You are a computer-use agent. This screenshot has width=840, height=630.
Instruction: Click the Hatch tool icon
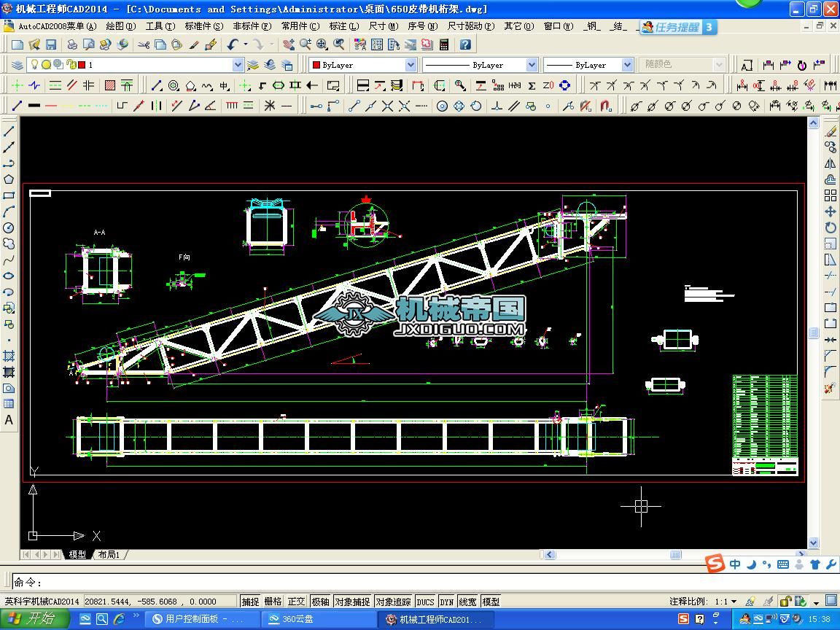110,85
